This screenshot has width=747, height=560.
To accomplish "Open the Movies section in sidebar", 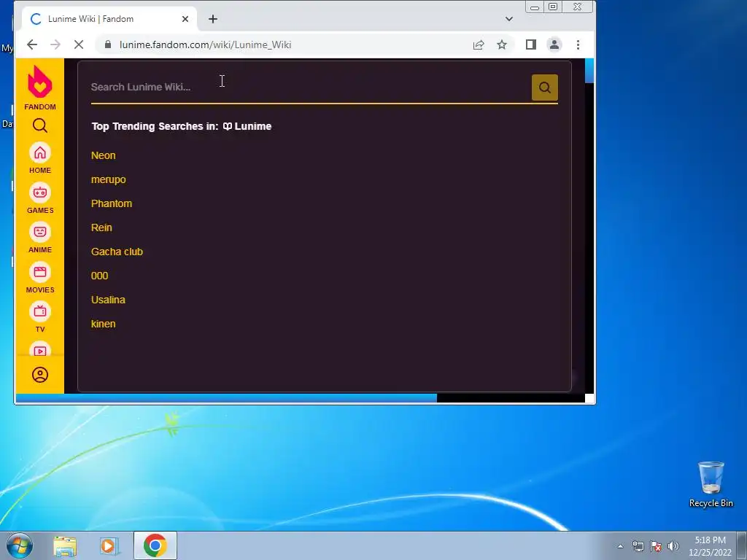I will point(40,278).
